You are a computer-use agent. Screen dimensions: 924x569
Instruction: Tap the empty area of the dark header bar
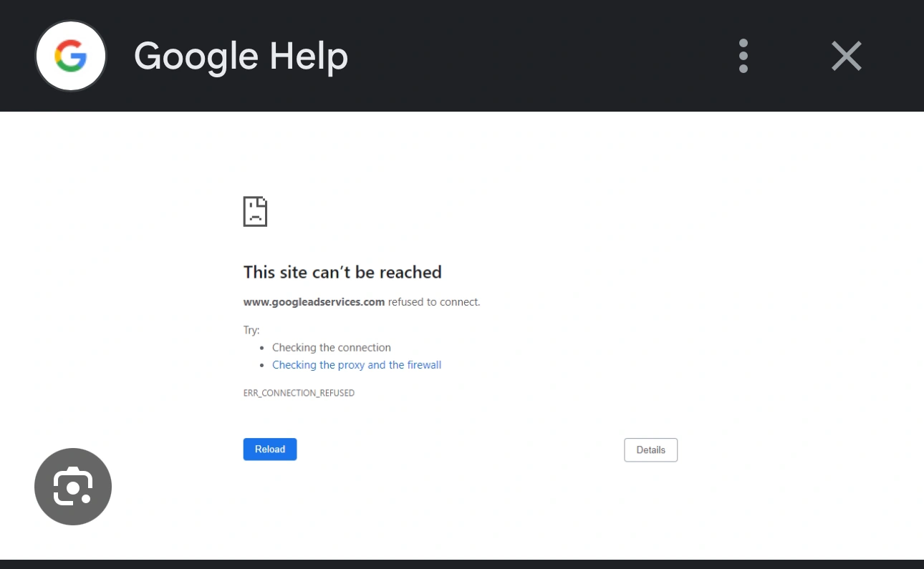[x=537, y=56]
